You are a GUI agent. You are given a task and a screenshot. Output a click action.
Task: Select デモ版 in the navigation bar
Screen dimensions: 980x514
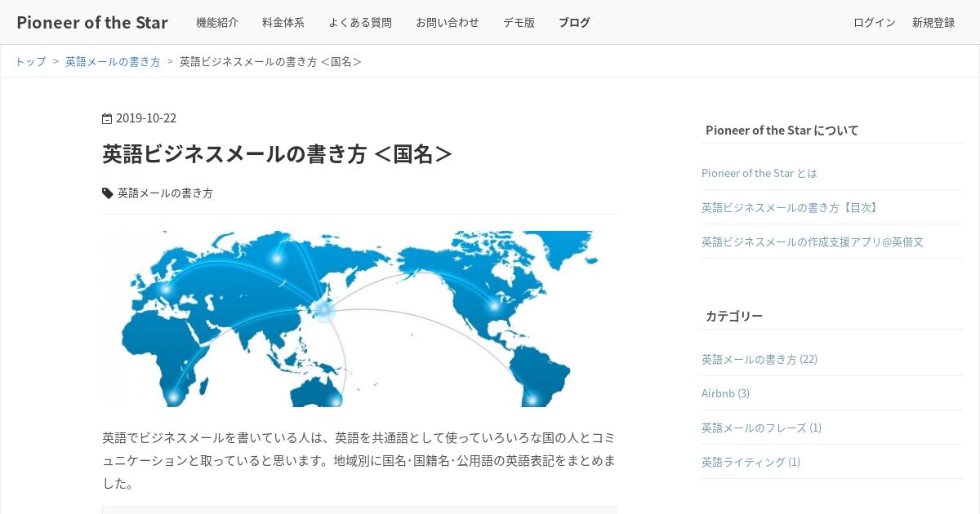(519, 23)
